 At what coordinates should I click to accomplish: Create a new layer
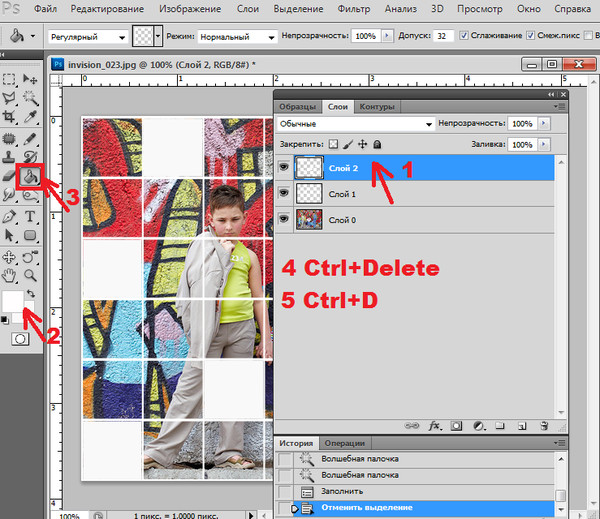[x=522, y=426]
